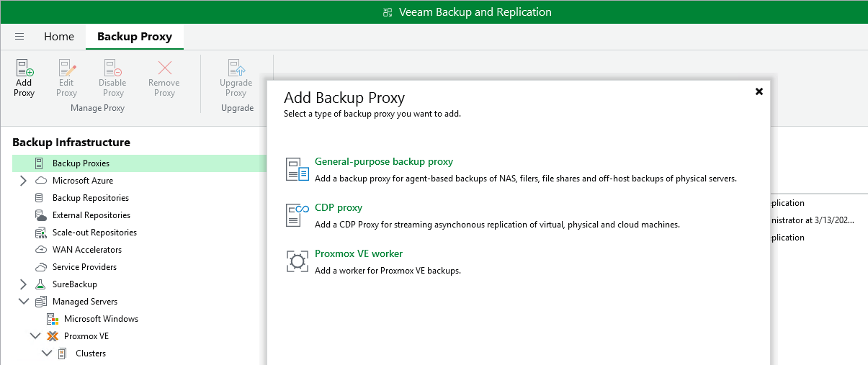Image resolution: width=868 pixels, height=365 pixels.
Task: Open External Repositories tree item
Action: [91, 215]
